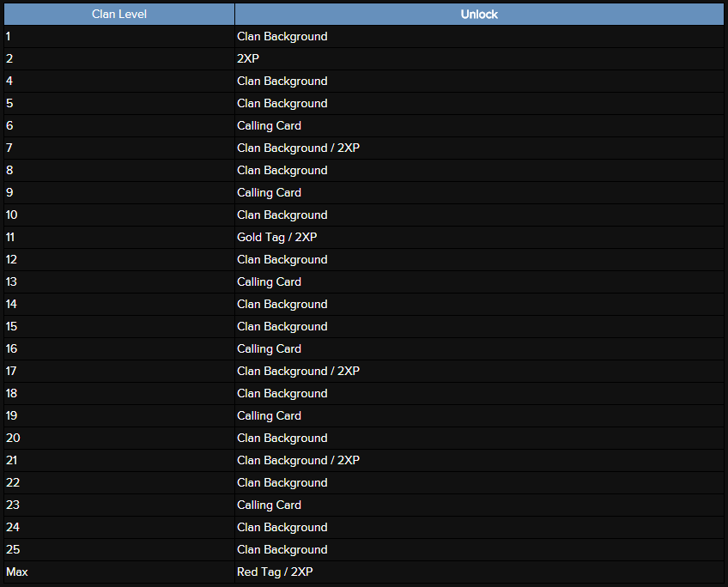Click Clan Background in level 22 row
This screenshot has height=587, width=728.
click(x=479, y=482)
